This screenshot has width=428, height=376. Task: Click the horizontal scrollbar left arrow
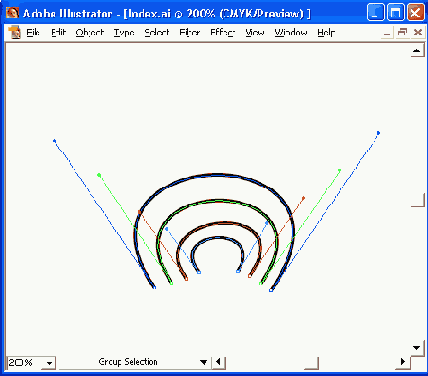click(219, 362)
